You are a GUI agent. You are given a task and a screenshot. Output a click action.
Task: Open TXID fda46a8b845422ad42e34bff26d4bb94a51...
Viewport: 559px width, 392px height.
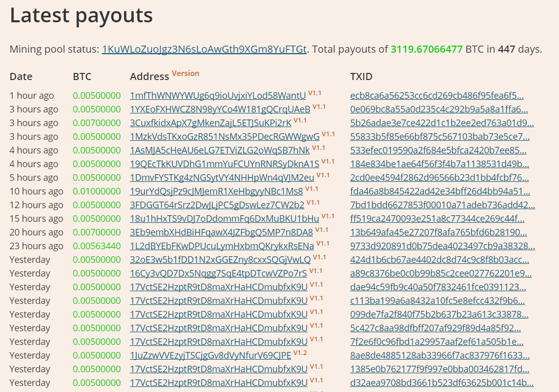tap(440, 191)
